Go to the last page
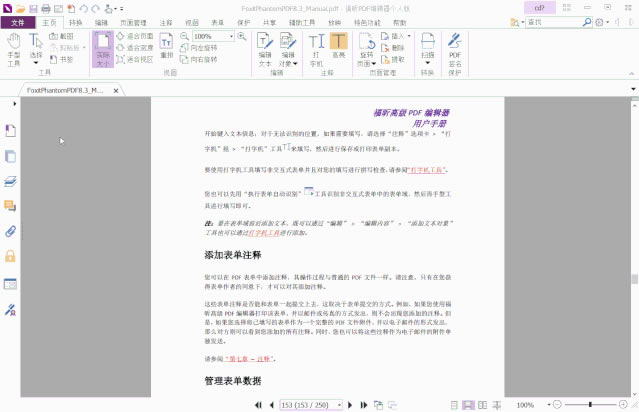Viewport: 639px width, 412px height. click(364, 405)
